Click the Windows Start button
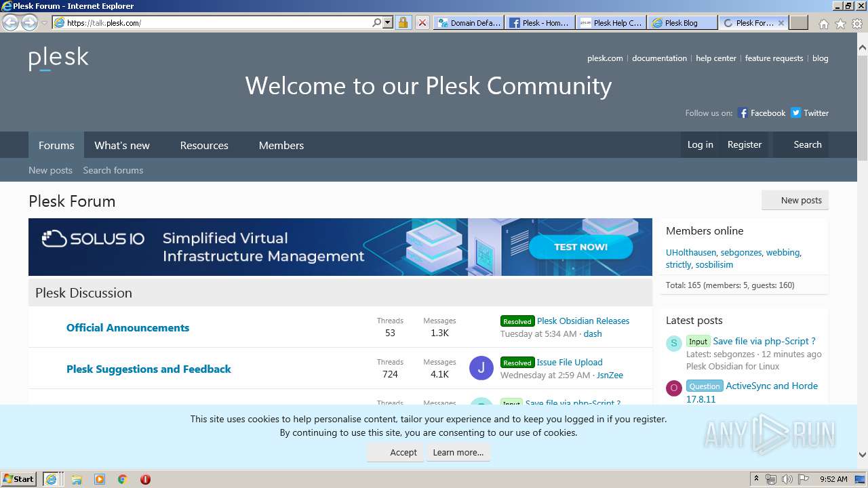This screenshot has height=488, width=868. pos(19,479)
